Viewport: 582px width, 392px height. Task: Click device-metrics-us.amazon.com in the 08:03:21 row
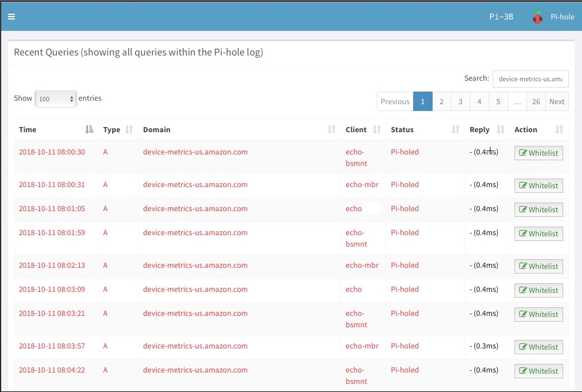point(195,313)
